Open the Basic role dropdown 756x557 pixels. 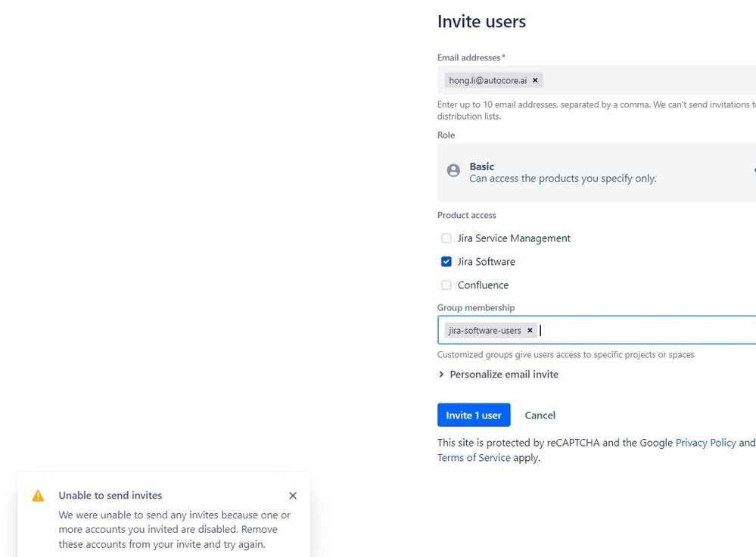tap(596, 172)
